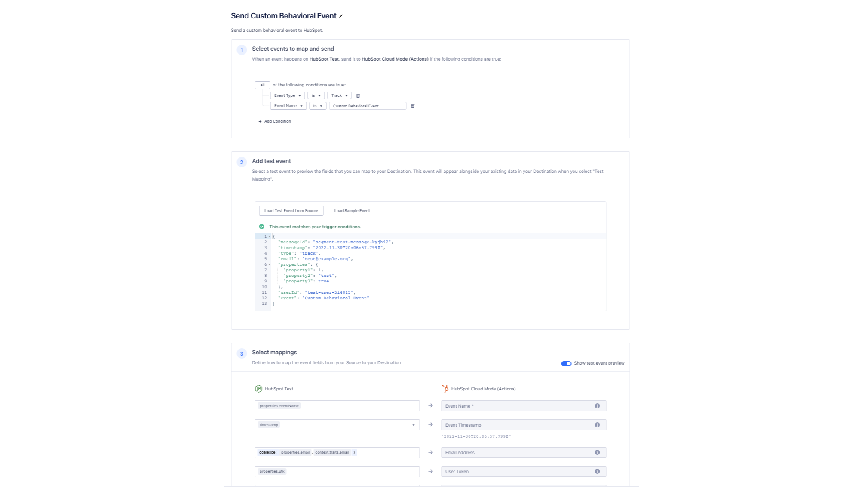Delete the Event Type condition via trash icon
Image resolution: width=868 pixels, height=488 pixels.
(359, 95)
